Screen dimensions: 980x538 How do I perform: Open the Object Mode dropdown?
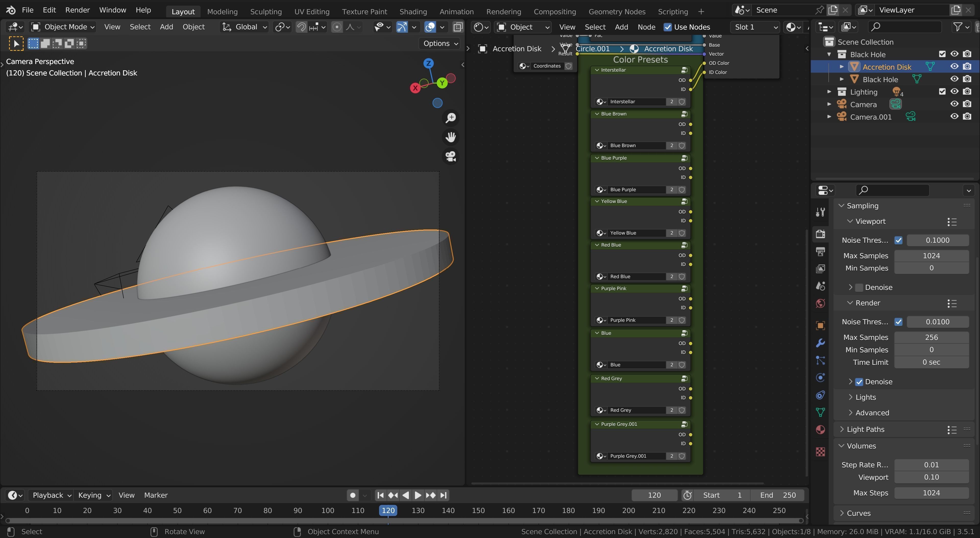click(62, 27)
